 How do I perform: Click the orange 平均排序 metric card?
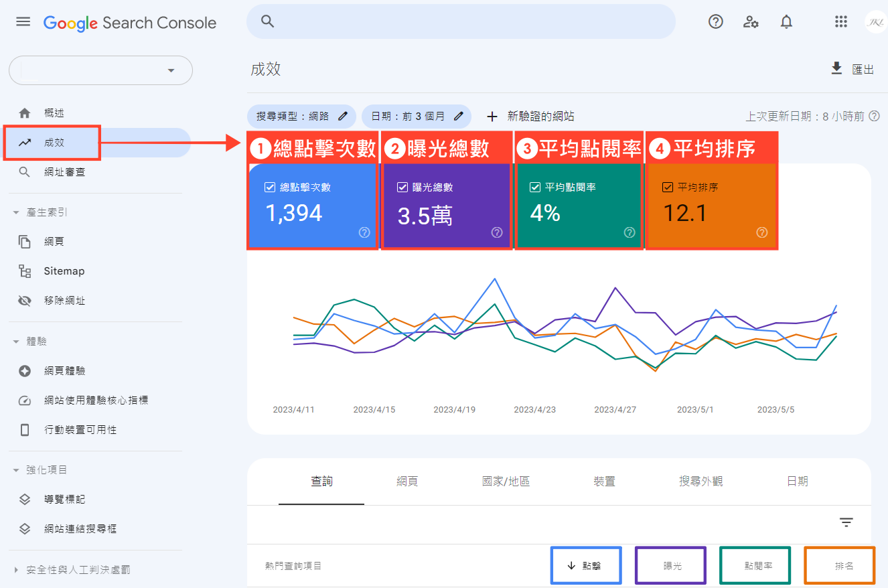[x=711, y=208]
